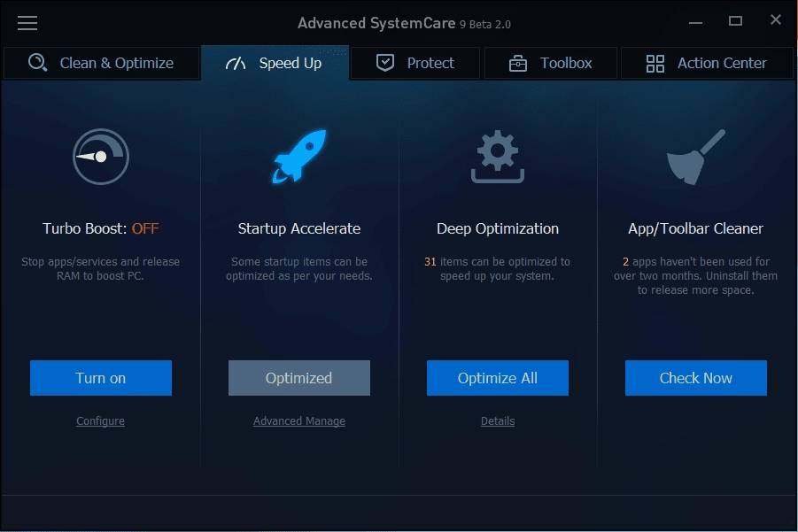The image size is (798, 532).
Task: Click the Optimize All button
Action: pyautogui.click(x=498, y=378)
